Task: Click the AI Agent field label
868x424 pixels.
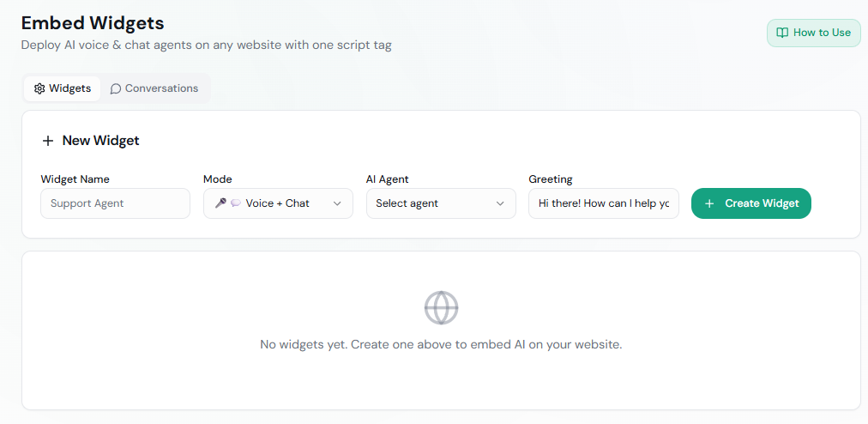Action: coord(388,179)
